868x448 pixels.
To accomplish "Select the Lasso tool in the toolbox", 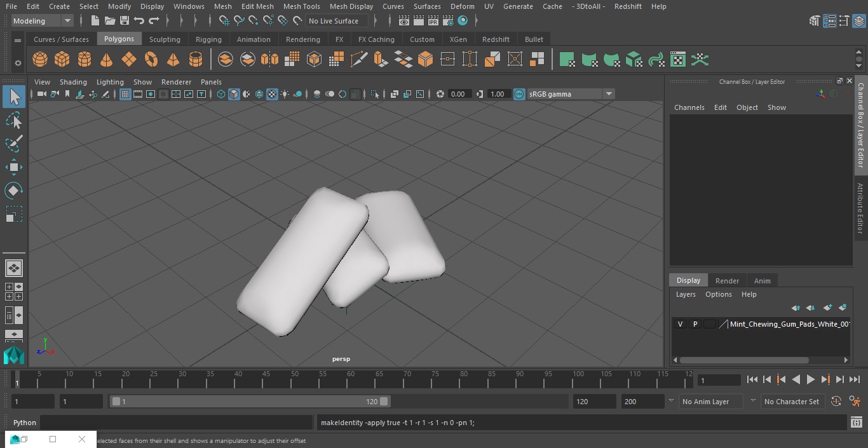I will click(x=13, y=120).
